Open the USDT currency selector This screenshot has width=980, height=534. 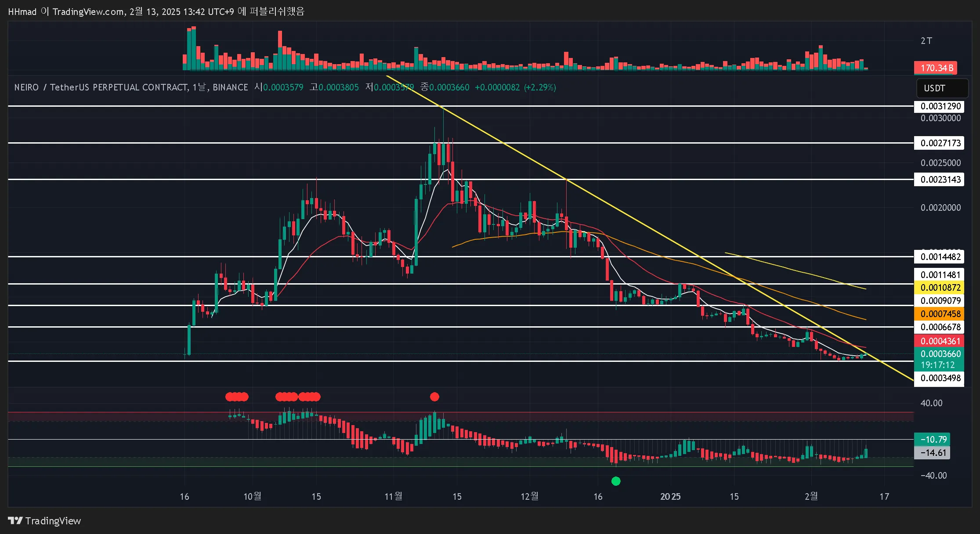pyautogui.click(x=942, y=88)
